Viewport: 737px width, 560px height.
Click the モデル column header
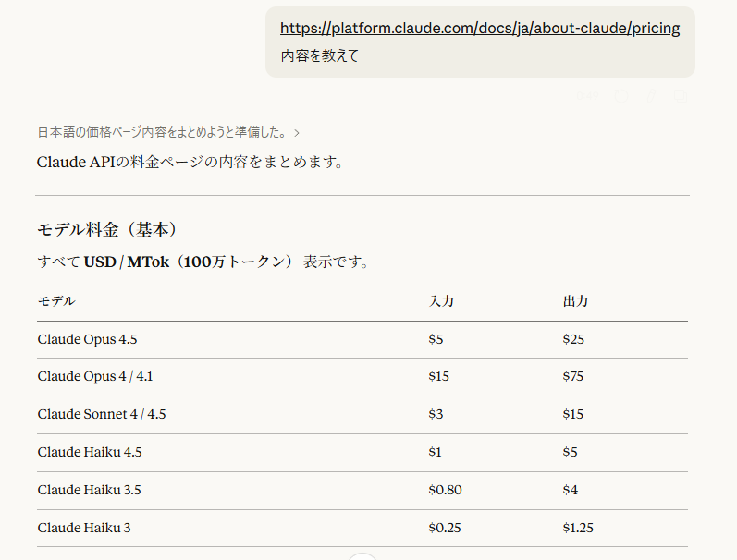click(x=56, y=301)
